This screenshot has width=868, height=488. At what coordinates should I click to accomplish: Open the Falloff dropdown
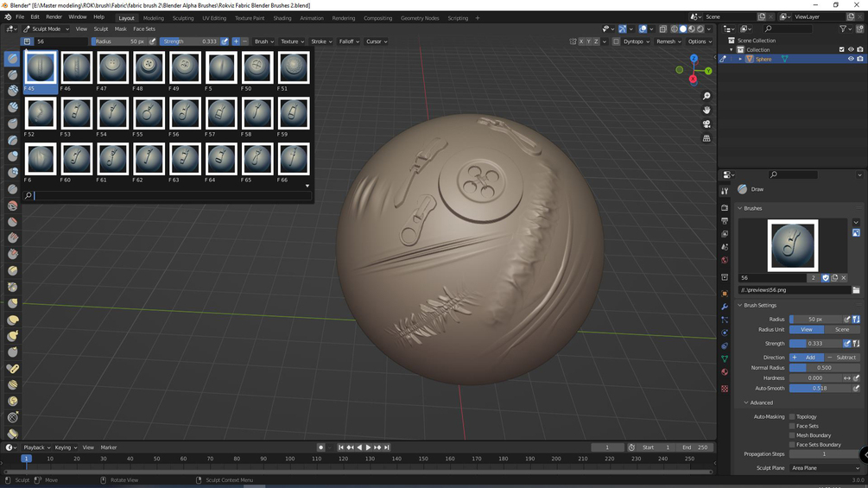(349, 41)
